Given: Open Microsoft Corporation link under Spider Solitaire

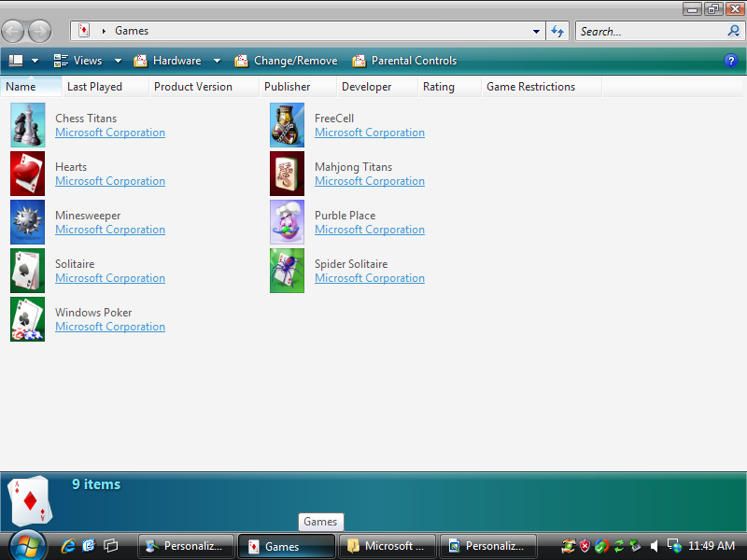Looking at the screenshot, I should (370, 278).
